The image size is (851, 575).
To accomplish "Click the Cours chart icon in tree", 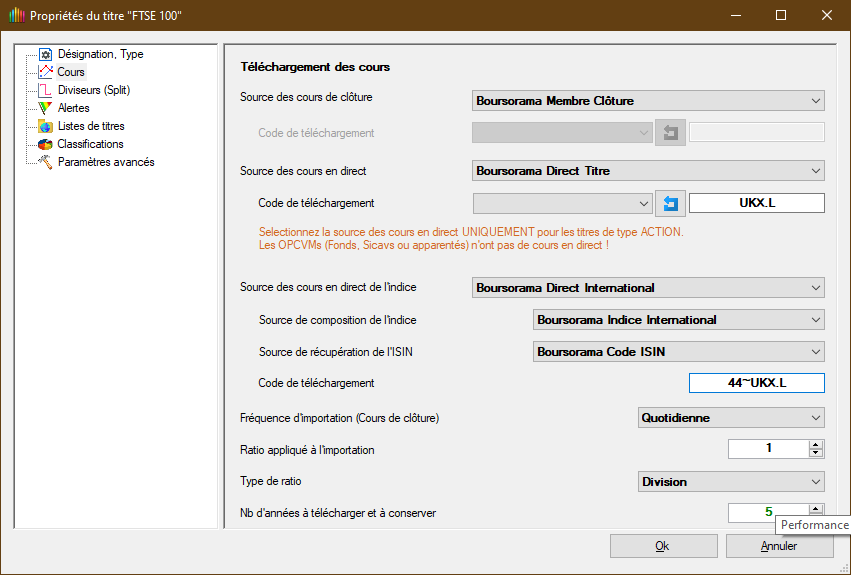I will pyautogui.click(x=45, y=72).
